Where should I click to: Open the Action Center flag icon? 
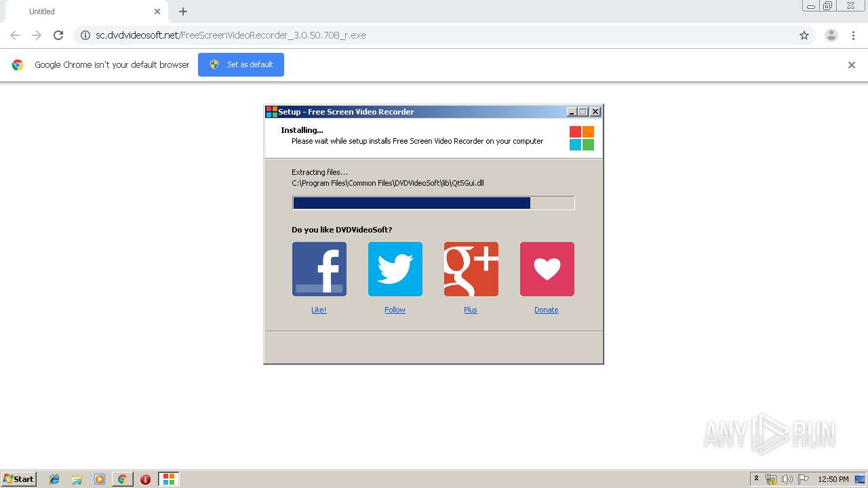point(804,479)
